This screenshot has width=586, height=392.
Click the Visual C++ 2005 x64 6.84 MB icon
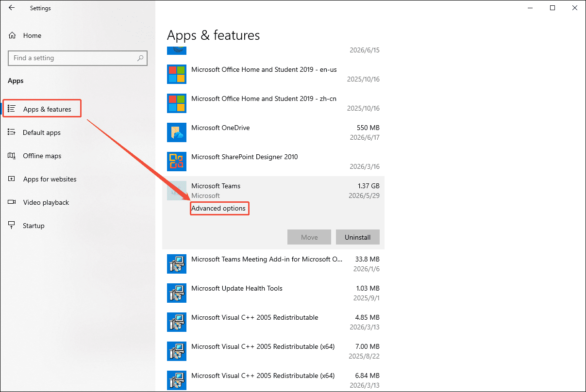(177, 380)
